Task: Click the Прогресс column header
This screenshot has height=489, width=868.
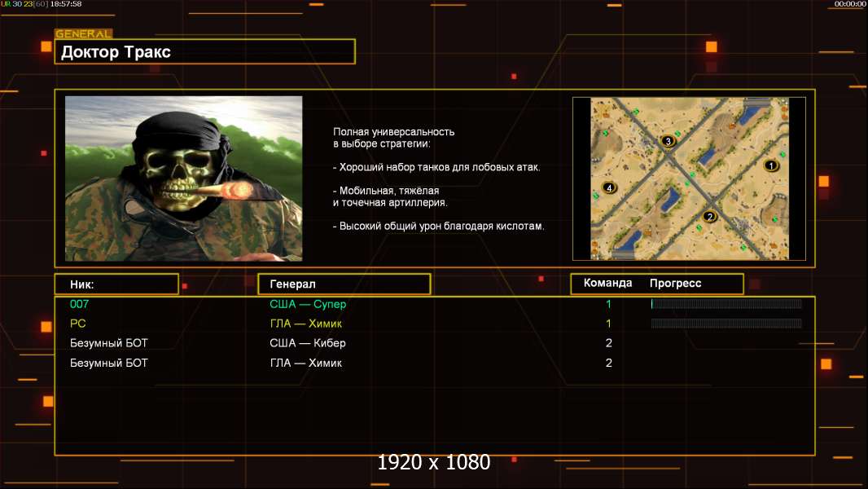Action: click(x=675, y=283)
